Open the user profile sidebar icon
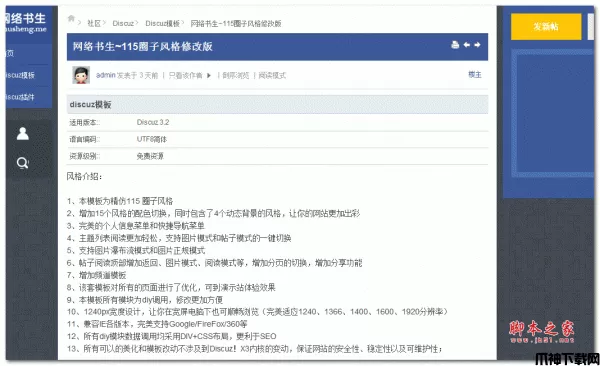Image resolution: width=600 pixels, height=366 pixels. 23,134
